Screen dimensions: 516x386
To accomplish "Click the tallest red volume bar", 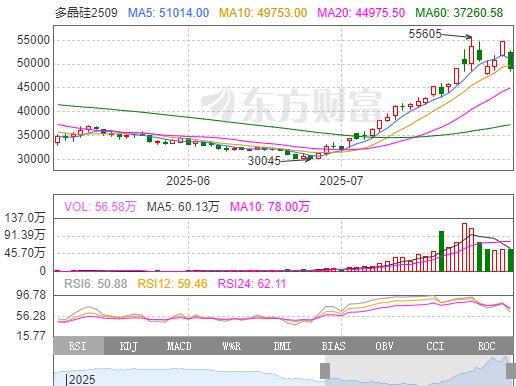I will pos(464,247).
